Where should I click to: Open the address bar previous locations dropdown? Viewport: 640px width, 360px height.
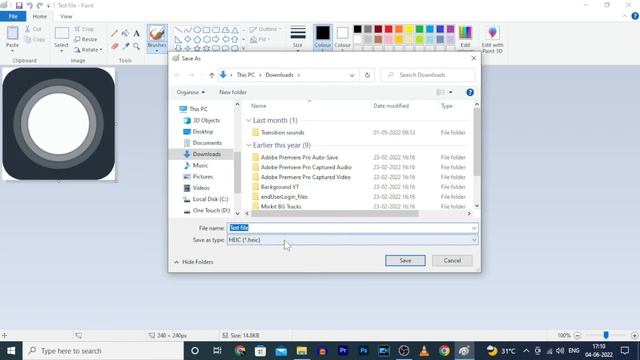coord(352,75)
